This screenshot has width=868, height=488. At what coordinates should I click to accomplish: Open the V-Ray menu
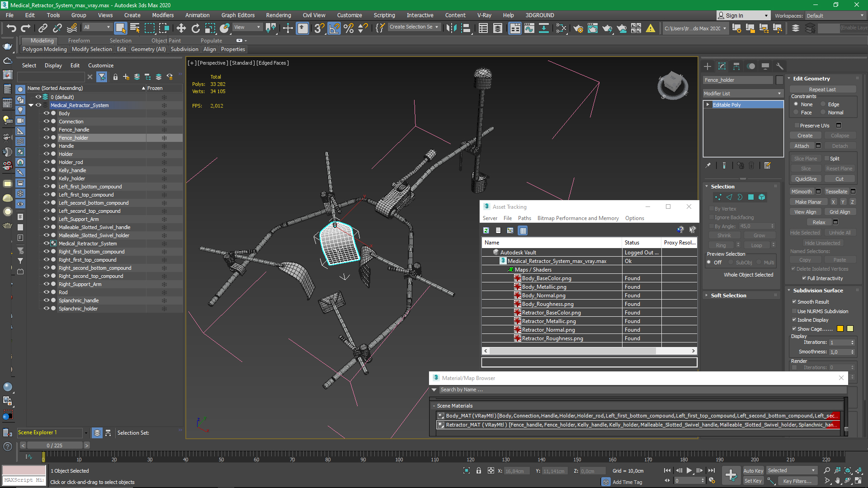click(x=484, y=15)
